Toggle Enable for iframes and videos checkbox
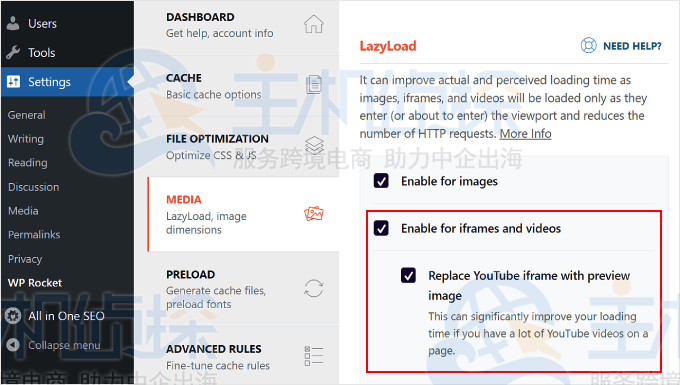Image resolution: width=680 pixels, height=385 pixels. [x=381, y=228]
